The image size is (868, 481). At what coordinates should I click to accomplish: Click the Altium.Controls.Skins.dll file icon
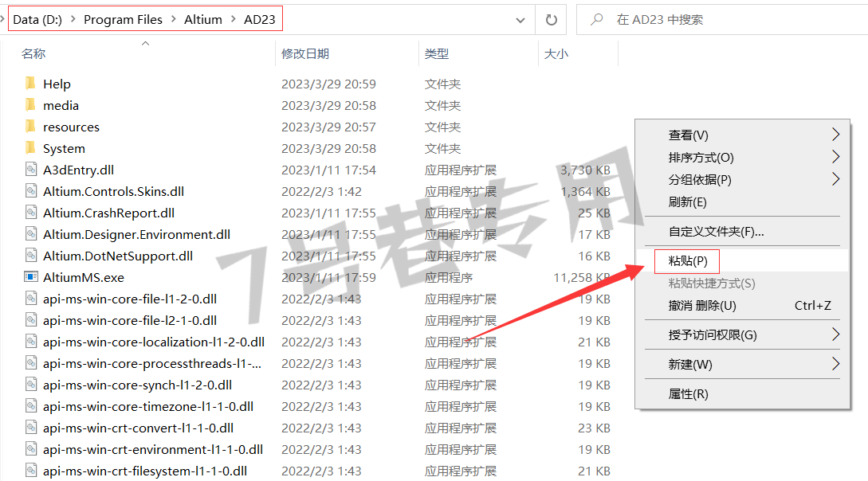31,191
